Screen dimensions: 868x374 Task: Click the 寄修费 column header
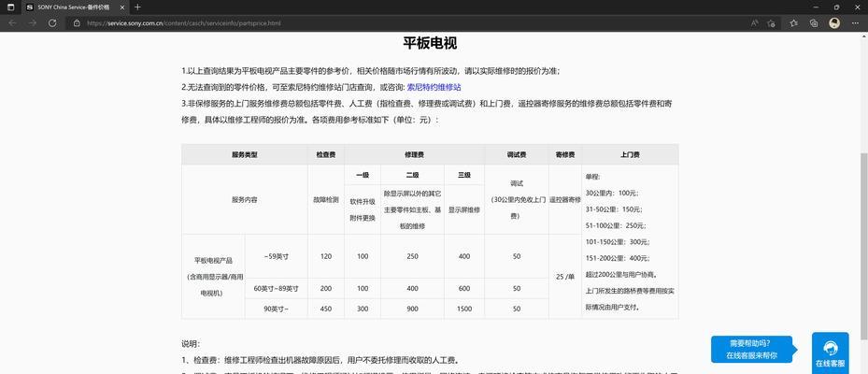pos(564,155)
